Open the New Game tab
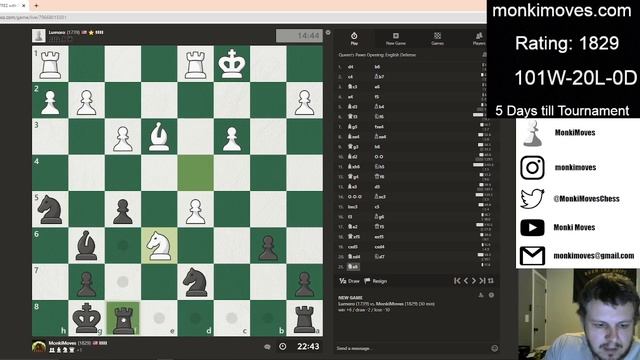 click(396, 38)
